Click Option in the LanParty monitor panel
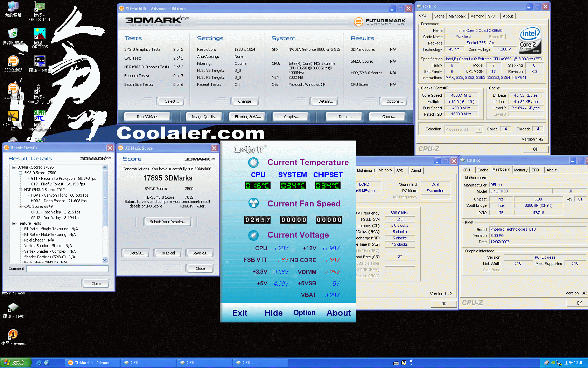Viewport: 588px width, 368px height. [304, 313]
